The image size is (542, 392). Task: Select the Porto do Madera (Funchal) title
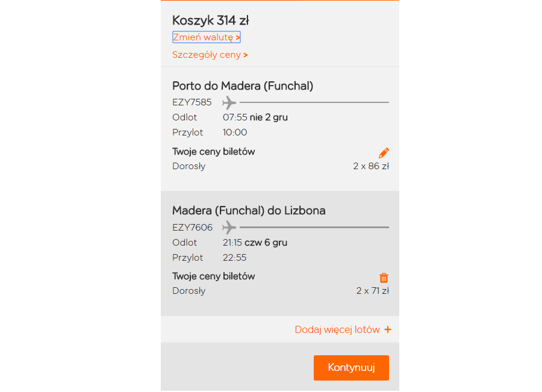(243, 86)
